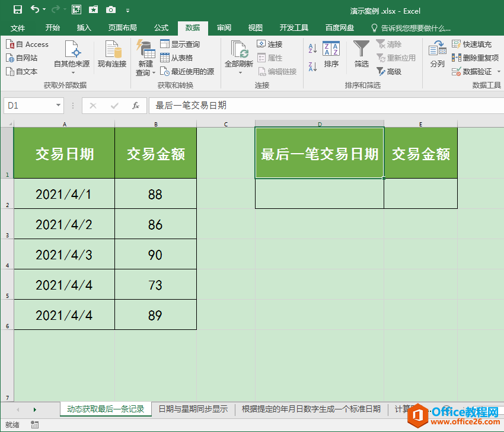Click the Filter (筛选) funnel icon

[361, 49]
